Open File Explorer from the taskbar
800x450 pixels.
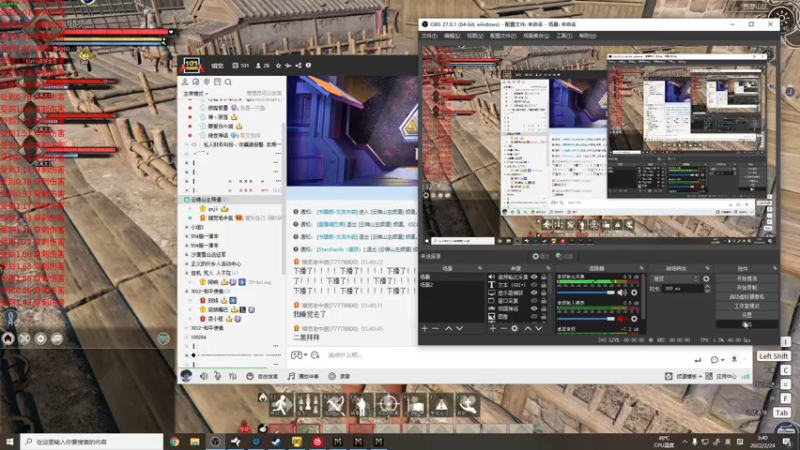pyautogui.click(x=195, y=441)
